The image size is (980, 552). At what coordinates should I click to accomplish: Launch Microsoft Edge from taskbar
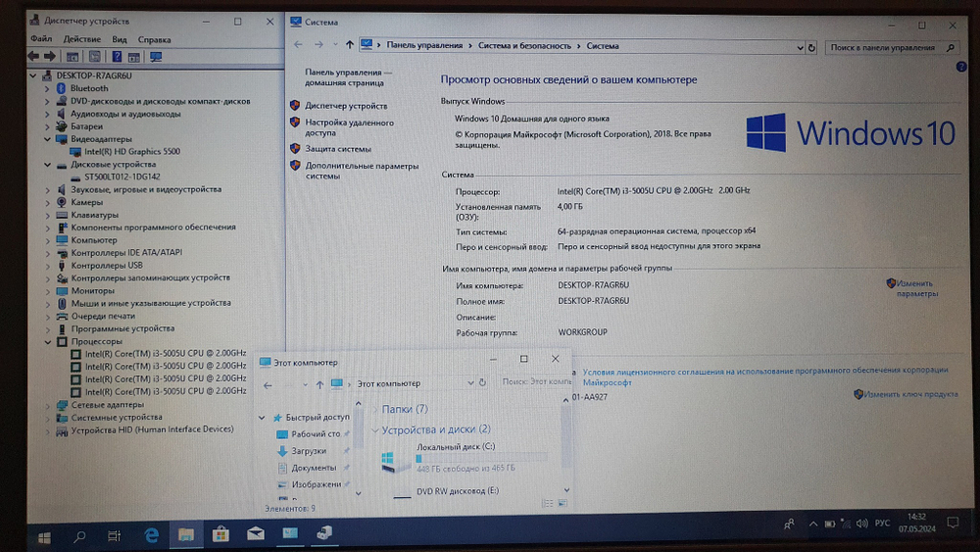[x=151, y=535]
